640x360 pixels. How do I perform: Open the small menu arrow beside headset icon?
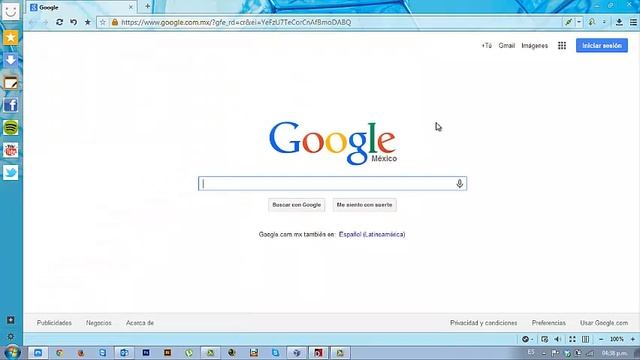pos(604,22)
